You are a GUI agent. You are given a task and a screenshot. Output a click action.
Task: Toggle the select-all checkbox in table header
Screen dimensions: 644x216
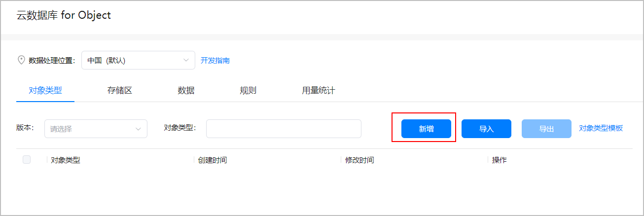point(27,159)
